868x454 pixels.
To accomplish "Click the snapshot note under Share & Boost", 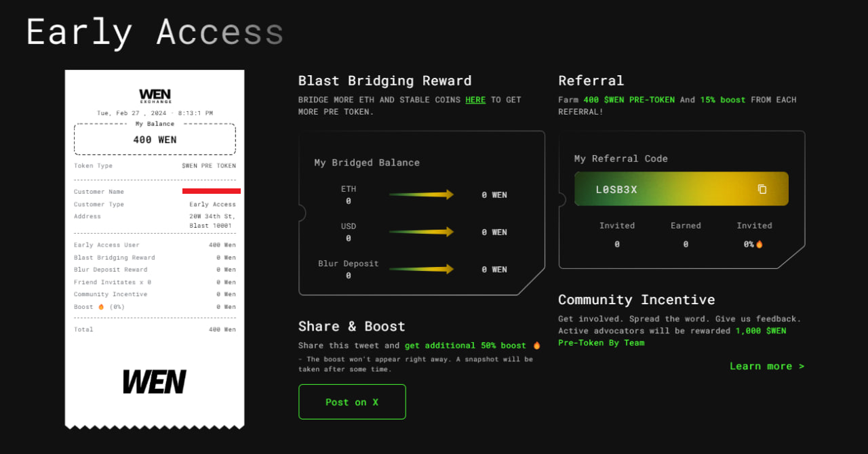I will point(416,364).
